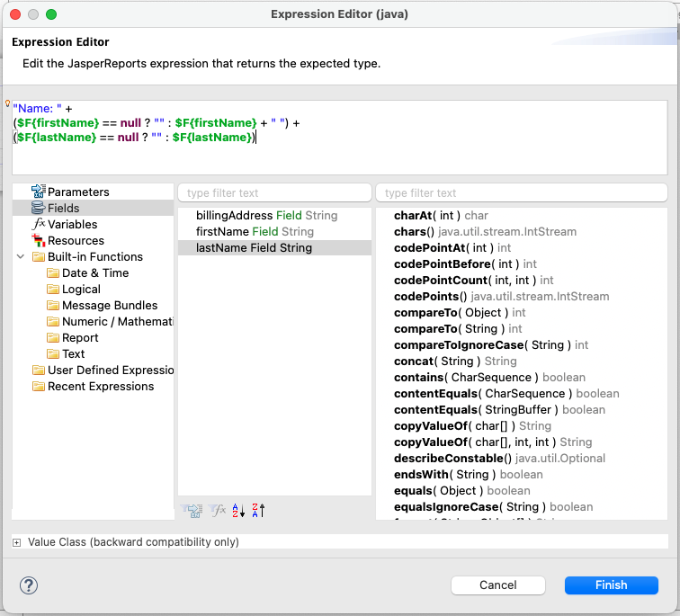680x616 pixels.
Task: Open the Date & Time functions folder
Action: pos(94,272)
